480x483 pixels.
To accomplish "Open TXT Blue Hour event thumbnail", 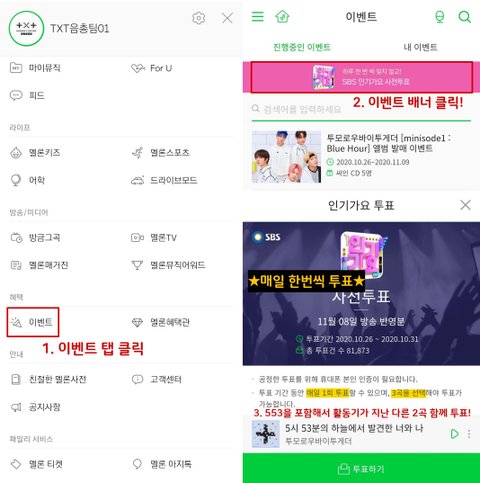I will click(286, 157).
